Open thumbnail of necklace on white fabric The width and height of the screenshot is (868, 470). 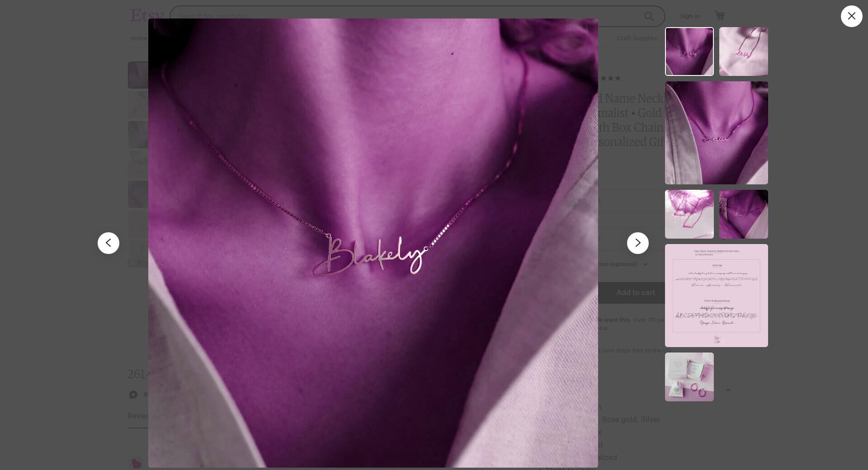743,52
